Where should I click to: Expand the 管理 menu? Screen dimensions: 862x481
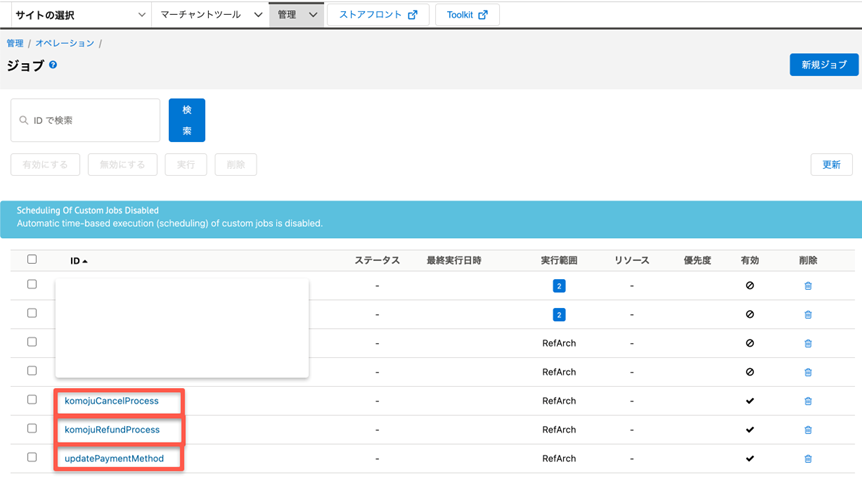pos(297,15)
